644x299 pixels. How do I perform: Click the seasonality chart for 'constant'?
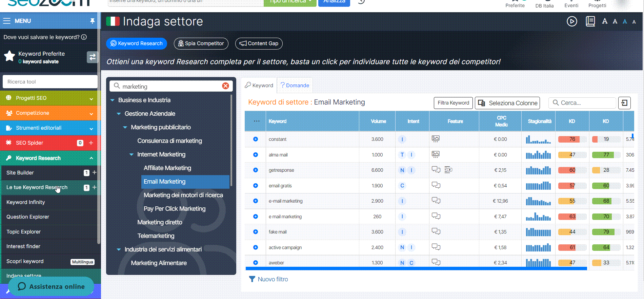538,139
